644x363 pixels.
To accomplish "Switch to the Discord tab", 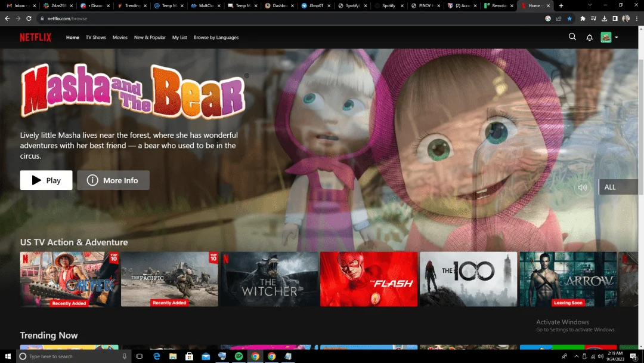I will pyautogui.click(x=95, y=6).
